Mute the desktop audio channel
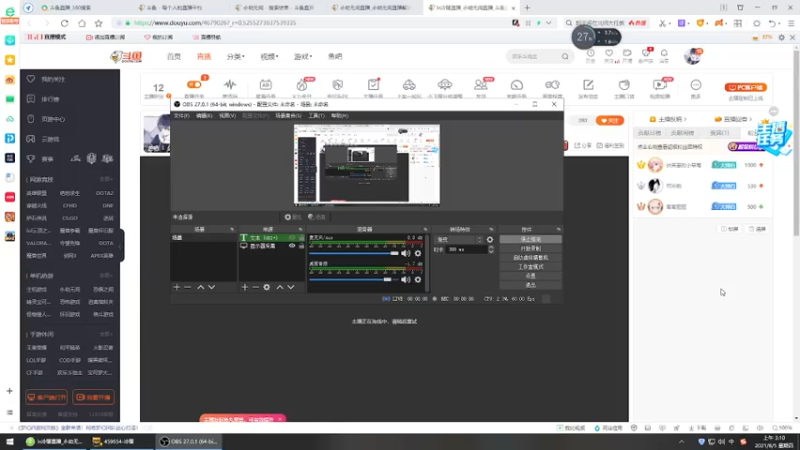The height and width of the screenshot is (450, 800). pyautogui.click(x=406, y=279)
